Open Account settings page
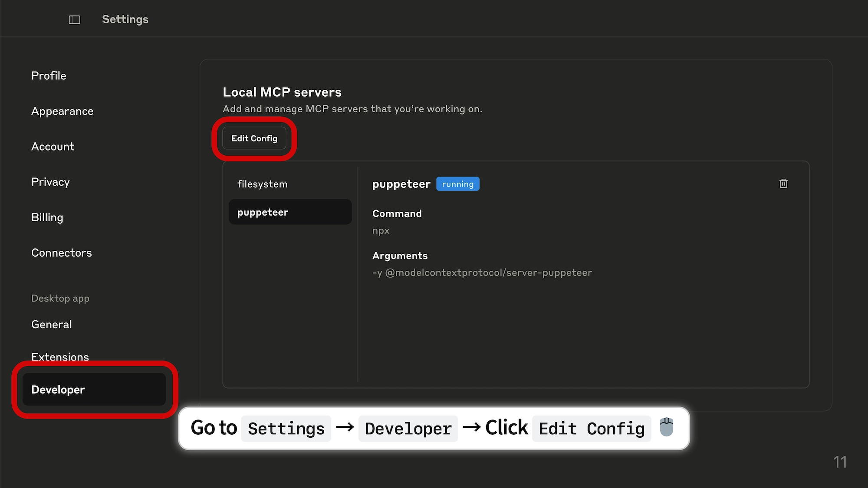The width and height of the screenshot is (868, 488). coord(53,147)
